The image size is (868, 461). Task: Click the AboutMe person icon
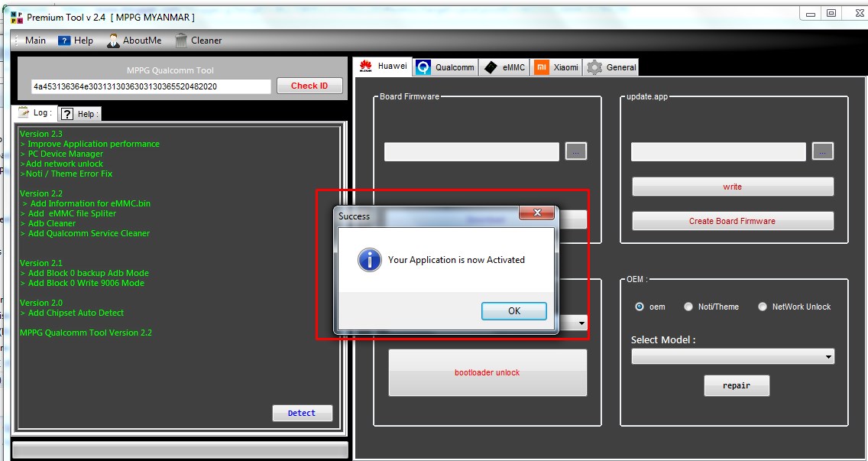coord(112,40)
